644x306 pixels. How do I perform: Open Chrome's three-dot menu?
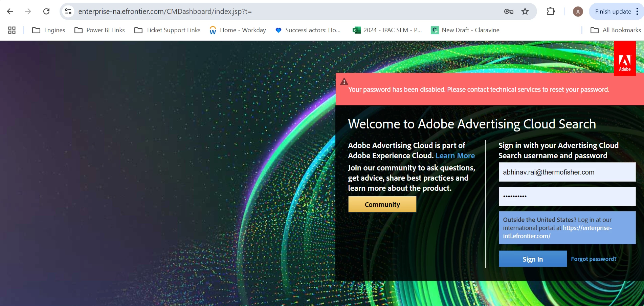point(637,12)
